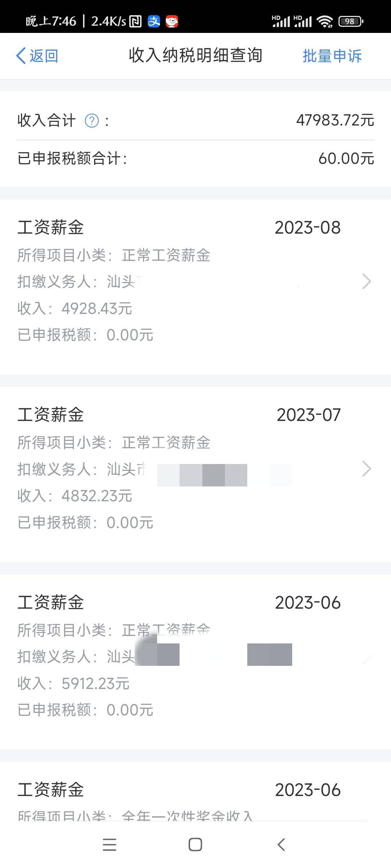Select the 2023-07 工资薪金 entry heading
Screen dimensions: 391x868
point(51,415)
